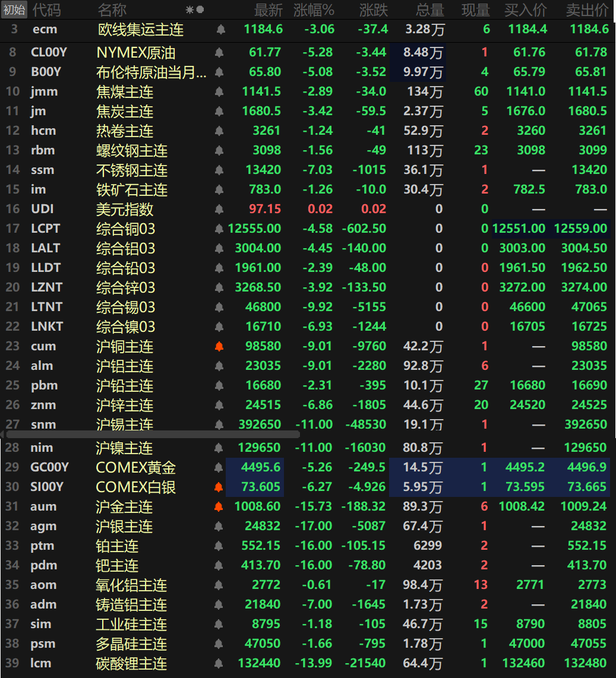Viewport: 616px width, 678px height.
Task: Click bell icon for 焦煤主连
Action: pyautogui.click(x=219, y=92)
